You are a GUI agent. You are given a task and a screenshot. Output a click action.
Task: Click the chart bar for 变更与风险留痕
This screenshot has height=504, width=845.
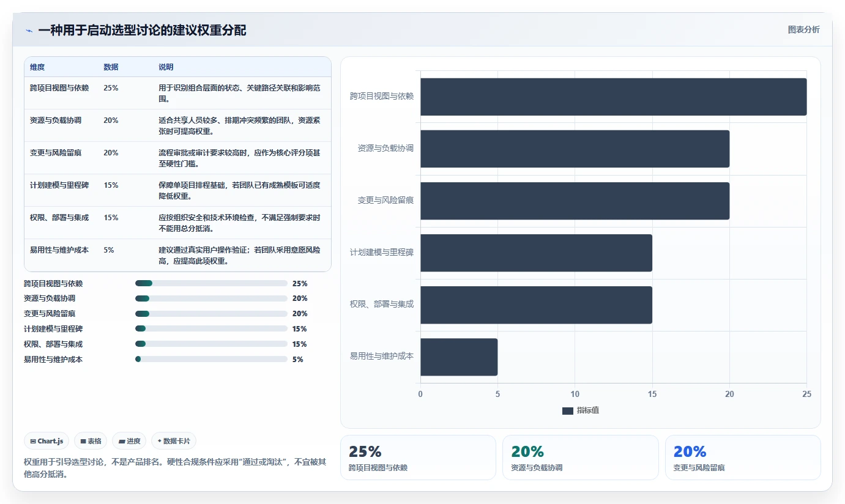[x=575, y=201]
